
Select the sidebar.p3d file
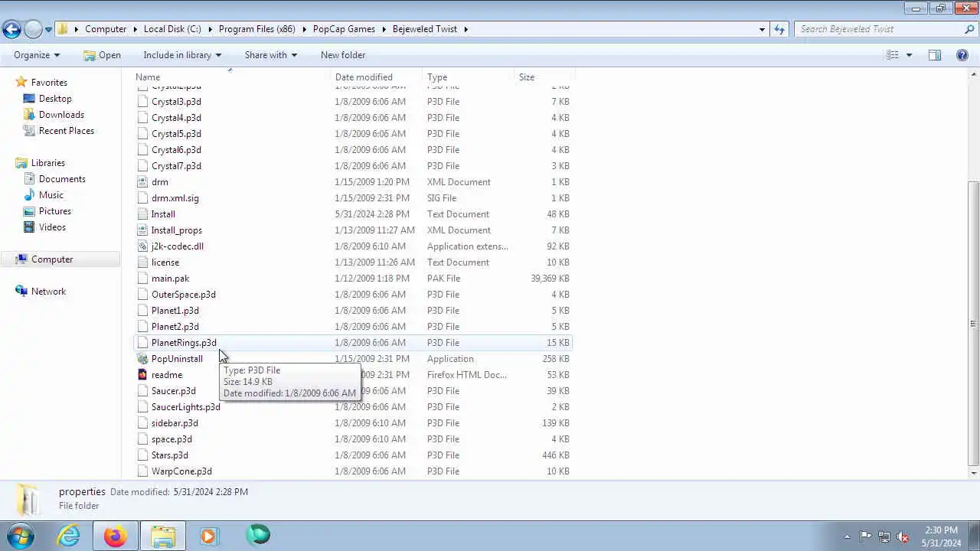(x=175, y=423)
